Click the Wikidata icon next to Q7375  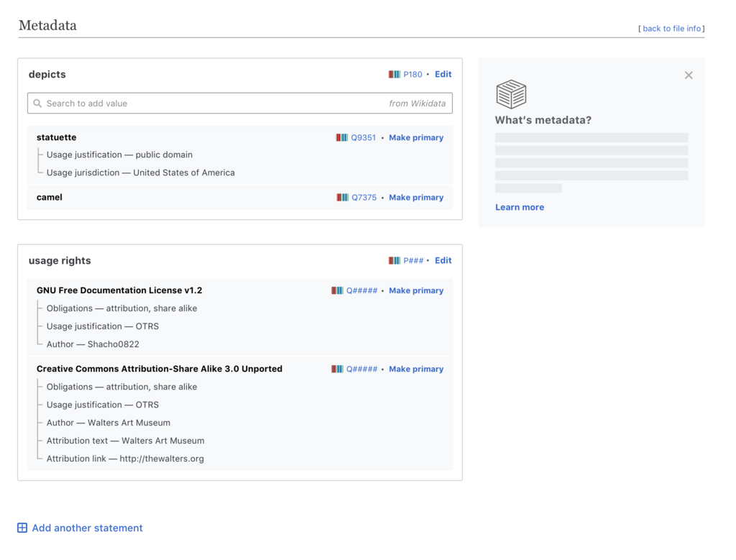click(x=343, y=198)
